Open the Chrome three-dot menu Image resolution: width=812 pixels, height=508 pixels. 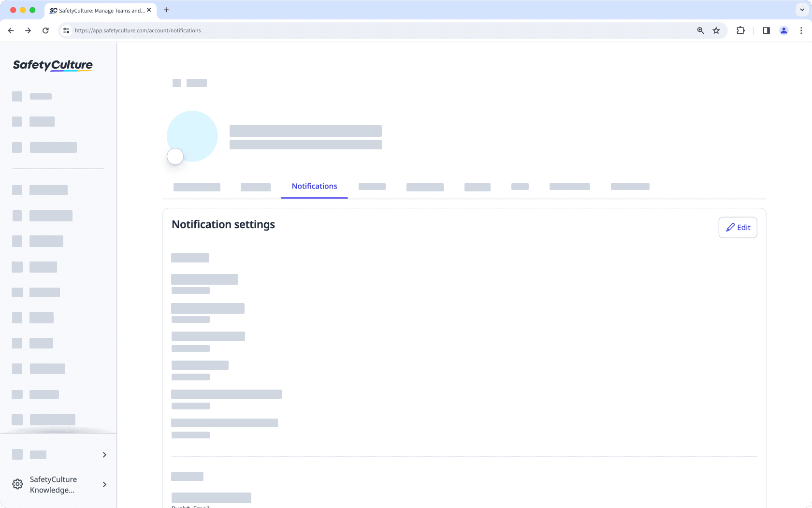[x=801, y=30]
